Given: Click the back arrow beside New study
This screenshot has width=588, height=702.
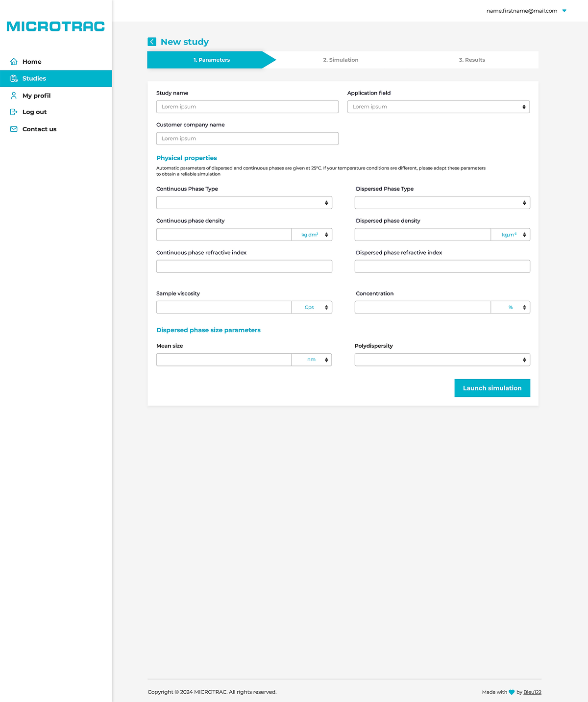Looking at the screenshot, I should tap(152, 42).
